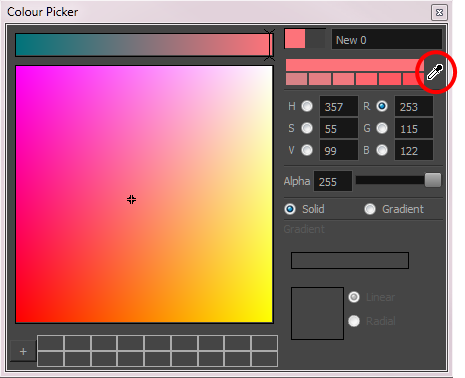Click the R value field showing 253
Image resolution: width=465 pixels, height=378 pixels.
414,106
